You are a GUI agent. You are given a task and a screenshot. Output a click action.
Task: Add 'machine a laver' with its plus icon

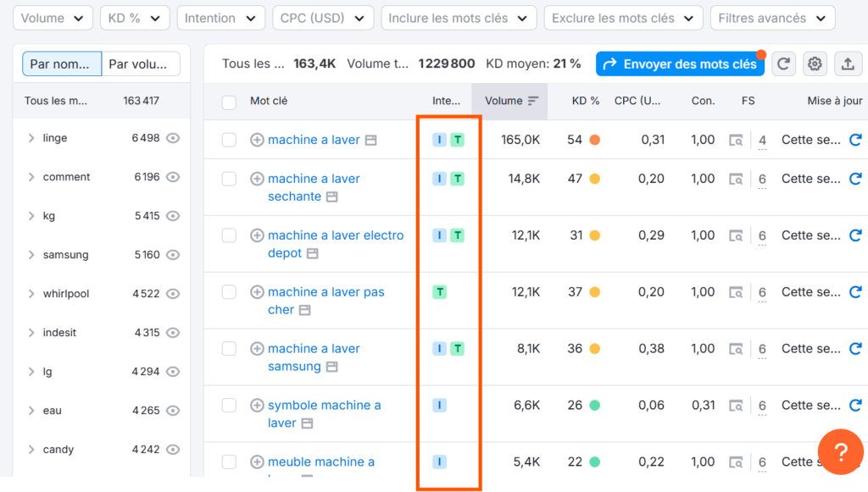click(x=257, y=140)
